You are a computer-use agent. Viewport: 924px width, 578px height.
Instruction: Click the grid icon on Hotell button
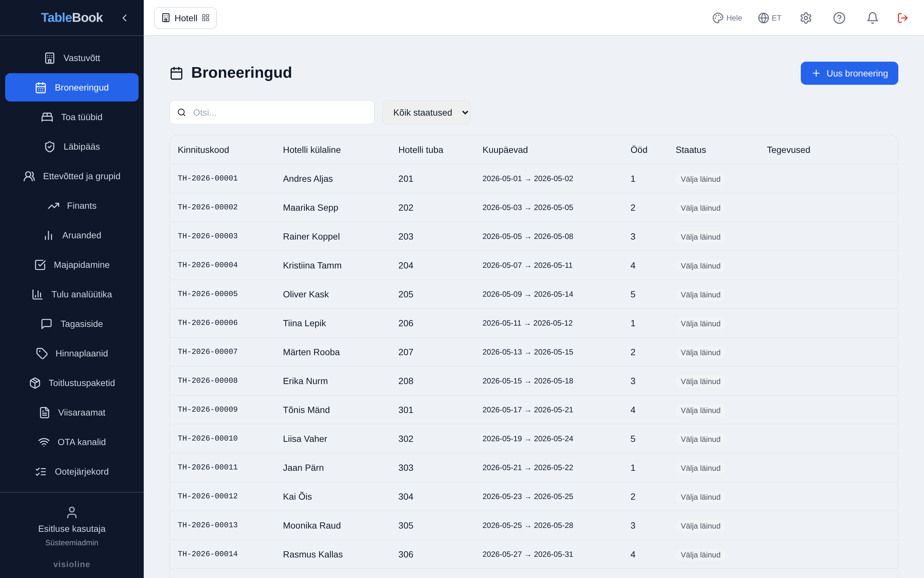coord(206,18)
